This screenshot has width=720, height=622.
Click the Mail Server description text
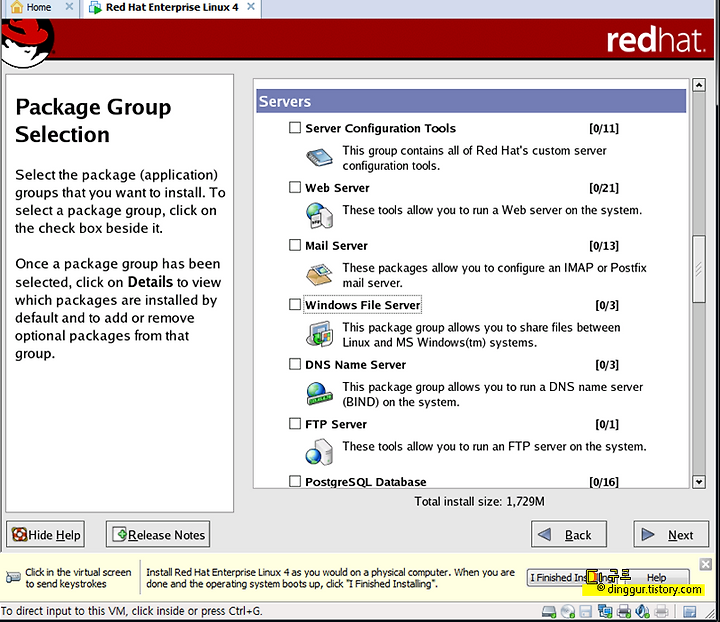point(494,275)
